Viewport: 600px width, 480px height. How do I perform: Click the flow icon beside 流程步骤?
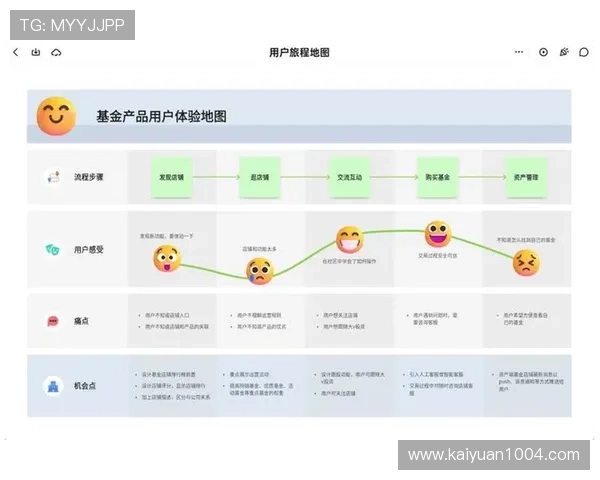click(x=53, y=177)
